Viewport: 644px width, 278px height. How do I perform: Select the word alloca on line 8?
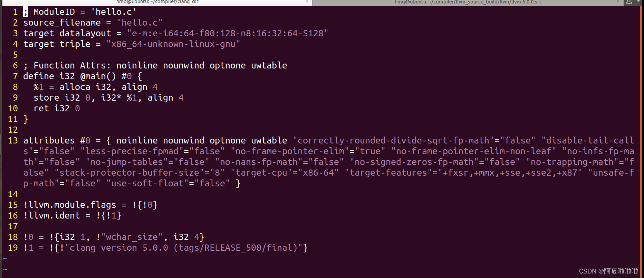tap(75, 87)
